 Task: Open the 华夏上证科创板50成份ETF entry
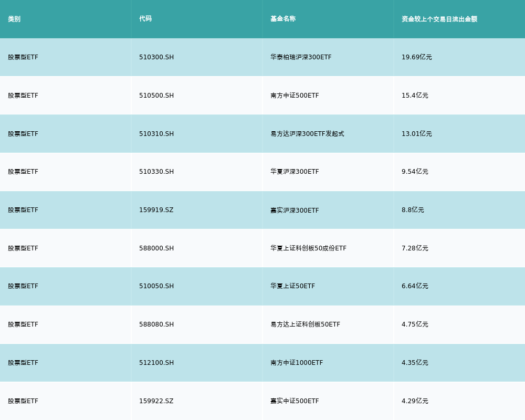pyautogui.click(x=308, y=248)
